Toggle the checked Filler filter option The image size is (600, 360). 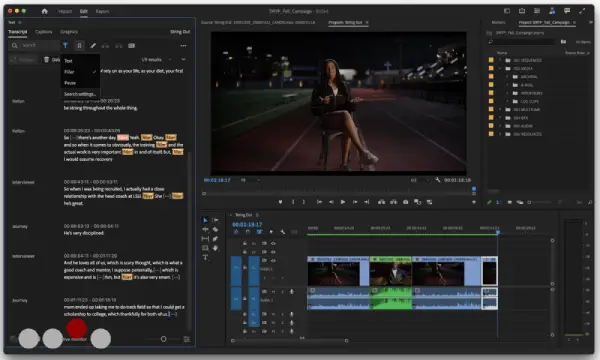80,72
